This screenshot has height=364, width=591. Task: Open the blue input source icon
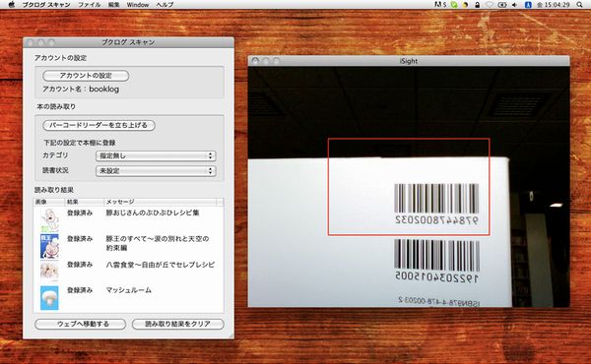pyautogui.click(x=528, y=5)
